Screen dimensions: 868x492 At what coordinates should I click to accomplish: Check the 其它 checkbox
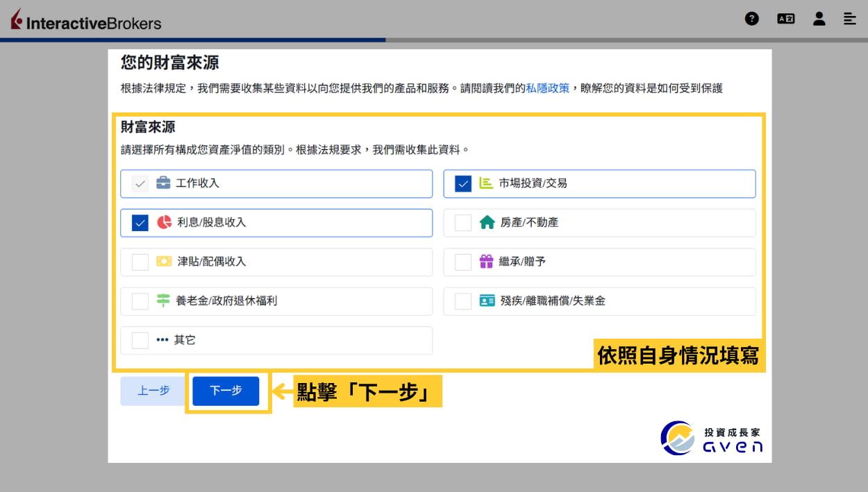point(140,340)
